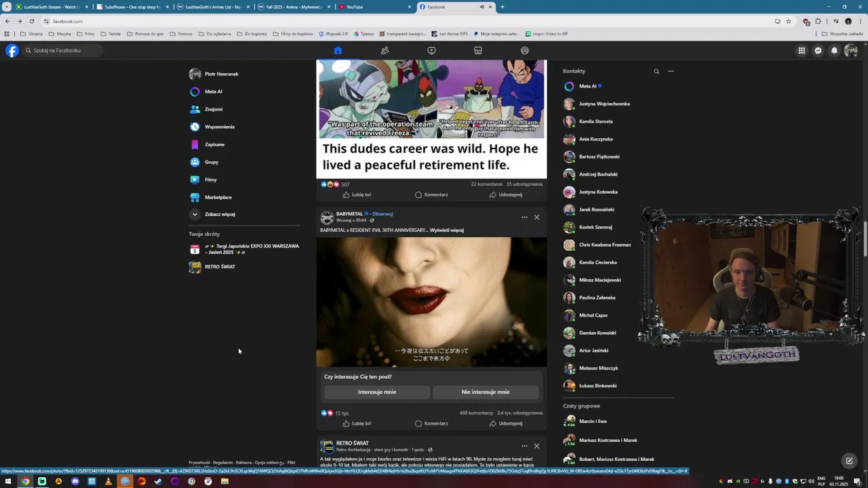Open a new browser tab with plus

tap(502, 7)
